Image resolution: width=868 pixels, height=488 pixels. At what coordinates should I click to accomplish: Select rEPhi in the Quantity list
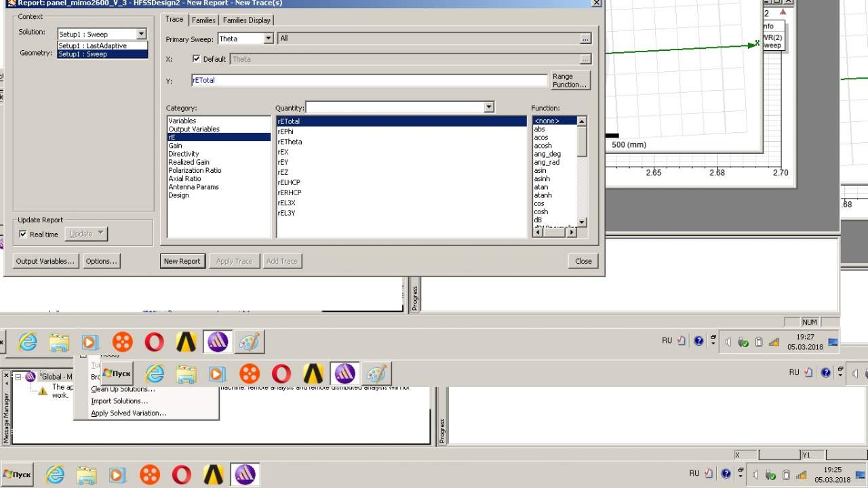pyautogui.click(x=285, y=131)
